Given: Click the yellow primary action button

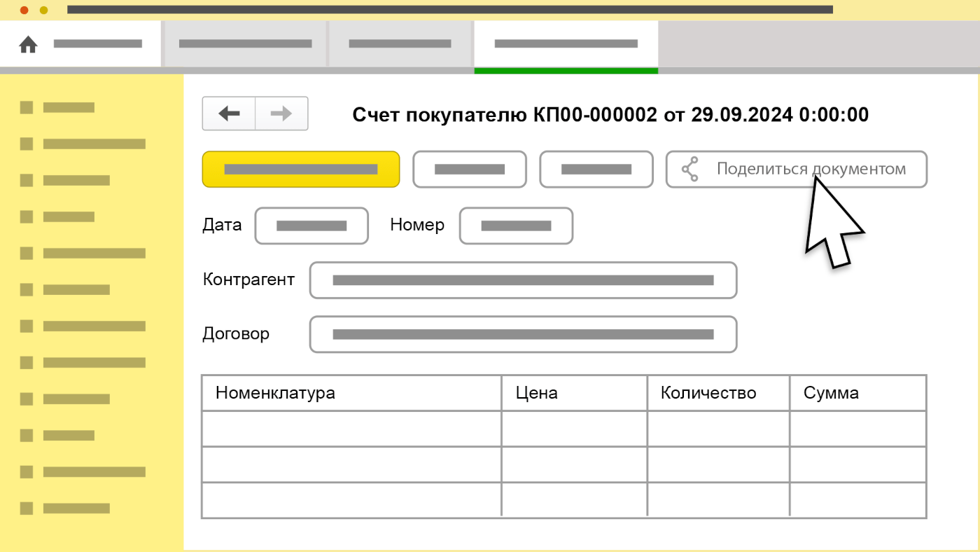Looking at the screenshot, I should (x=301, y=169).
